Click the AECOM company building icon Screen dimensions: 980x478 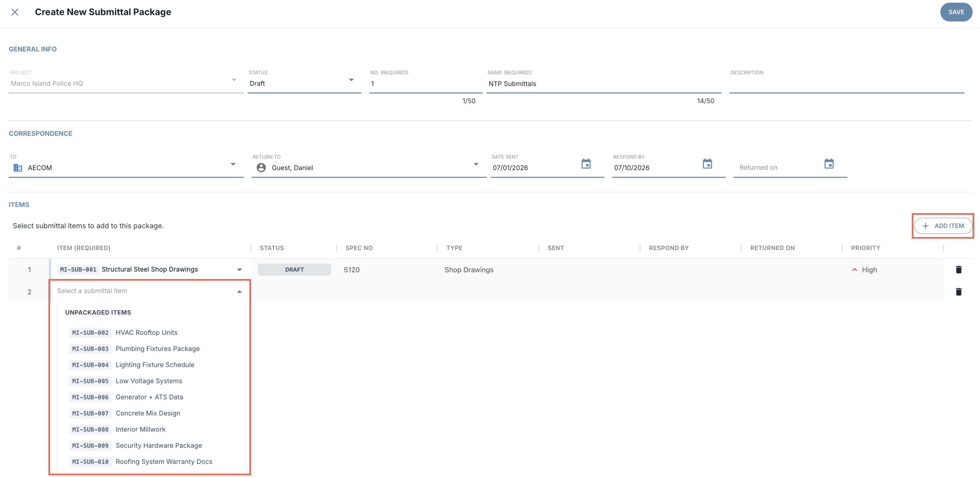17,167
